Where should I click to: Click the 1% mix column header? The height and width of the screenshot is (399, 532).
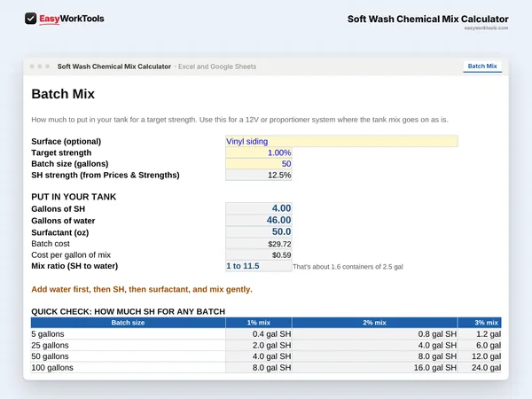(259, 323)
